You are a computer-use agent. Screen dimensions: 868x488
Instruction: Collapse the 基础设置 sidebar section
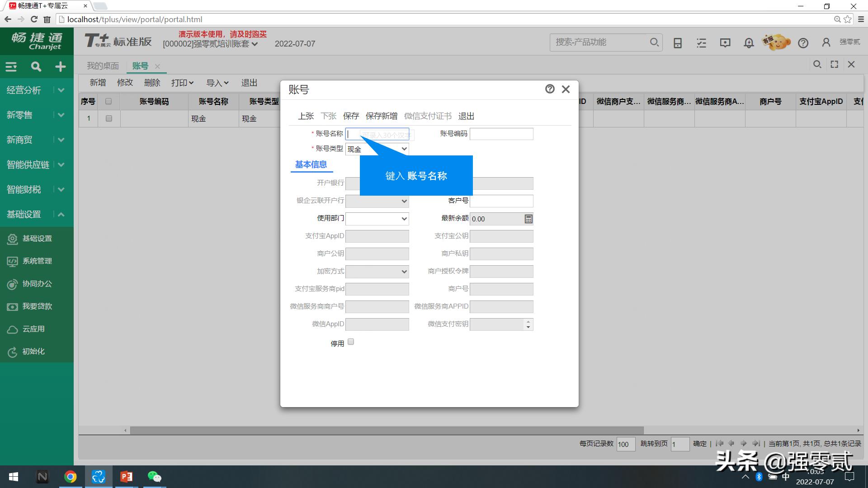pos(61,214)
